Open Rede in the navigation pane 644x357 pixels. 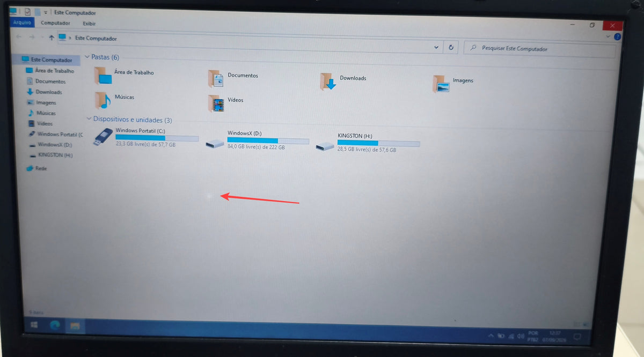point(36,168)
